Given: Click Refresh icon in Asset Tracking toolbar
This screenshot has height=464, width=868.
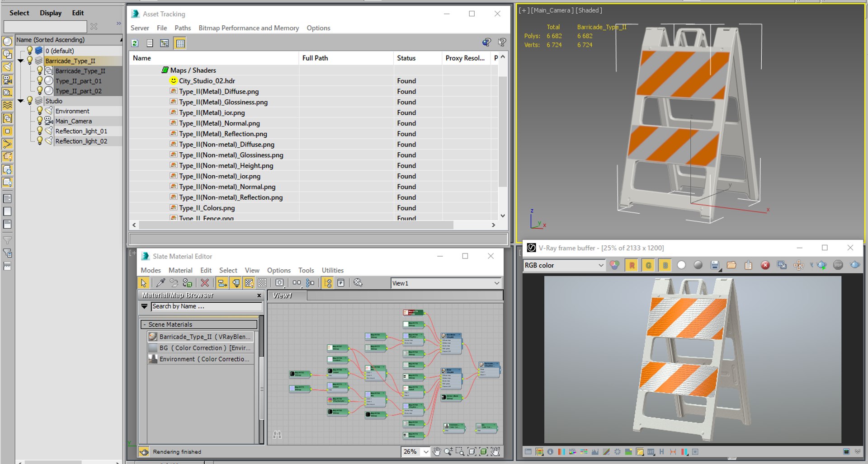Looking at the screenshot, I should (135, 43).
